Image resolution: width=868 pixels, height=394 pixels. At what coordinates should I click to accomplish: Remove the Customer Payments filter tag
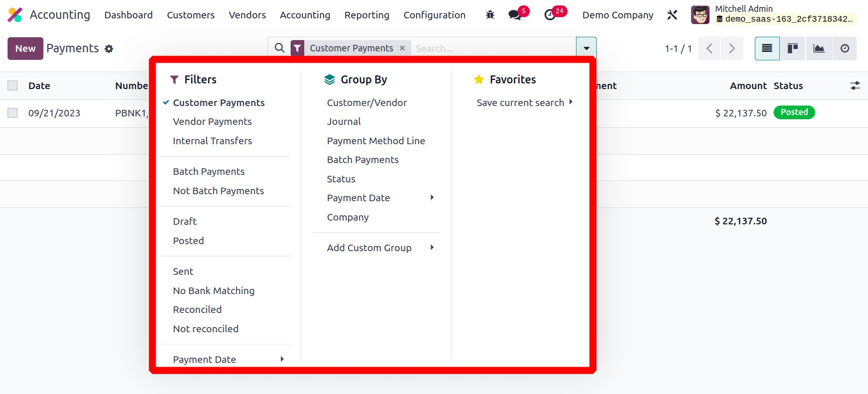point(402,48)
